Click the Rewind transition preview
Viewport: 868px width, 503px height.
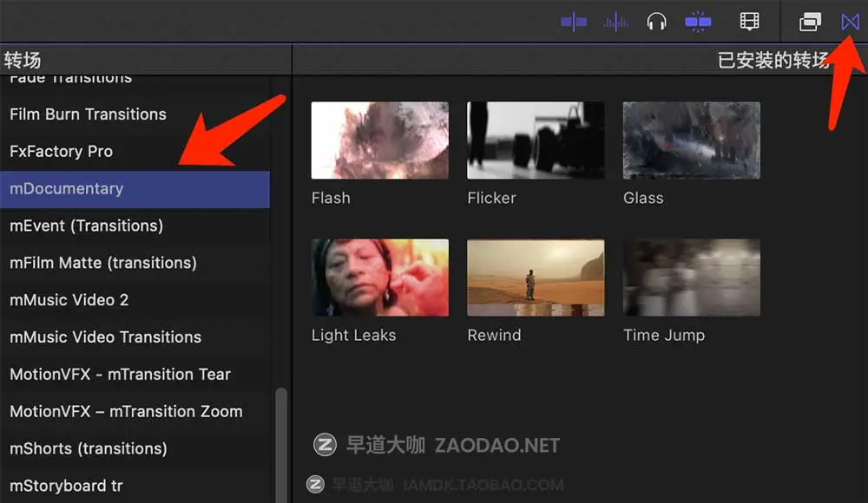(536, 277)
